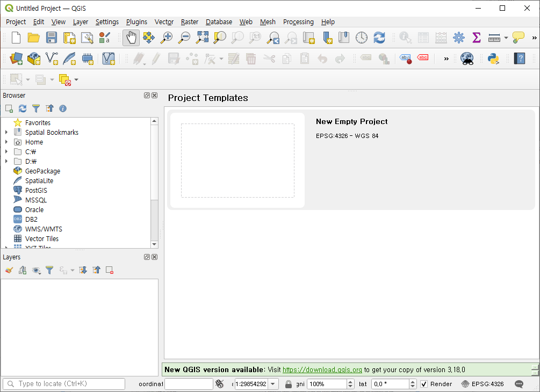Expand the D: drive node
The height and width of the screenshot is (392, 540).
coord(6,161)
